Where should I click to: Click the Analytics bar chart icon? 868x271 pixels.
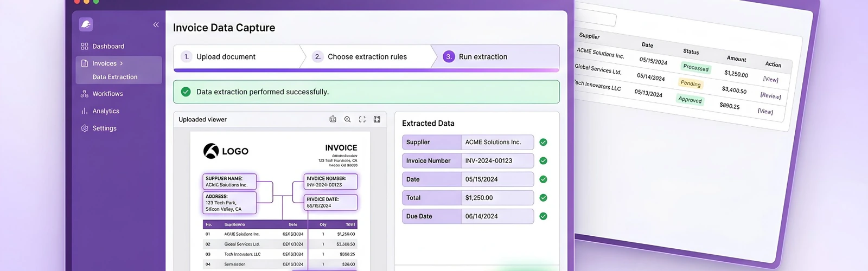[85, 111]
